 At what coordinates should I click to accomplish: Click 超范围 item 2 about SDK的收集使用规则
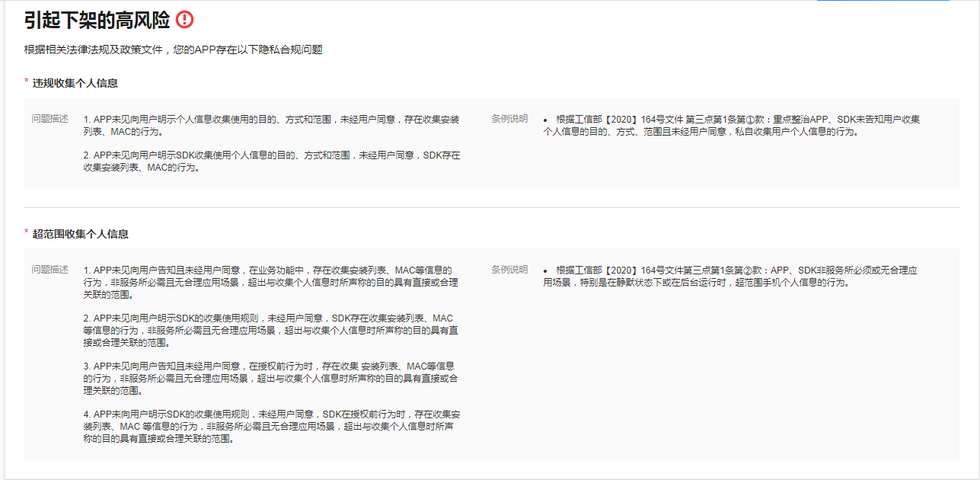[x=271, y=330]
